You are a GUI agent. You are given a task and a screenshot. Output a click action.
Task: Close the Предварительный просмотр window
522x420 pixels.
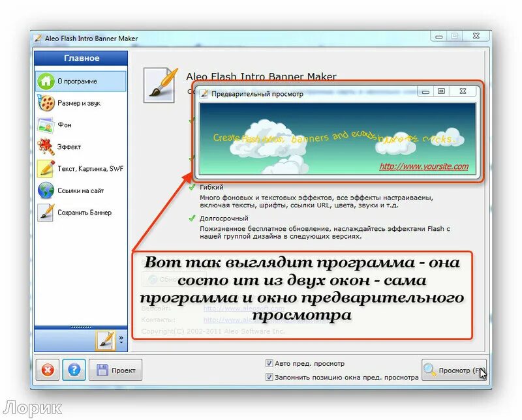463,91
